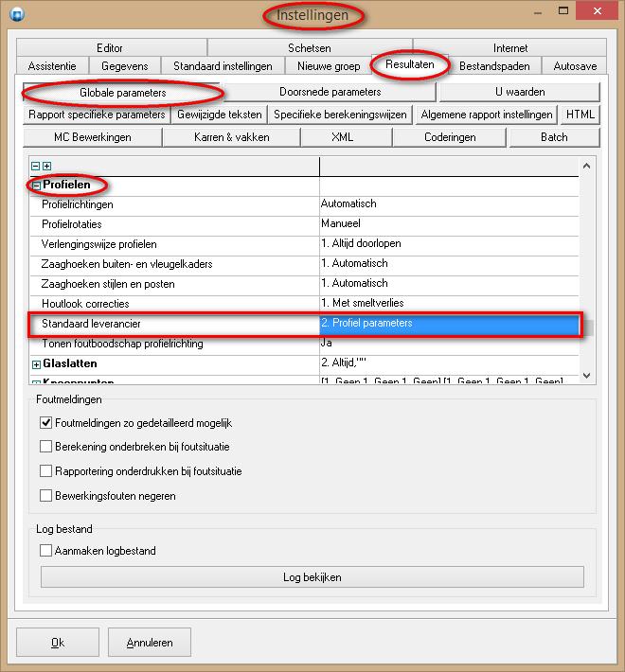Expand all tree nodes with the plus icon
The image size is (625, 672).
pyautogui.click(x=46, y=166)
